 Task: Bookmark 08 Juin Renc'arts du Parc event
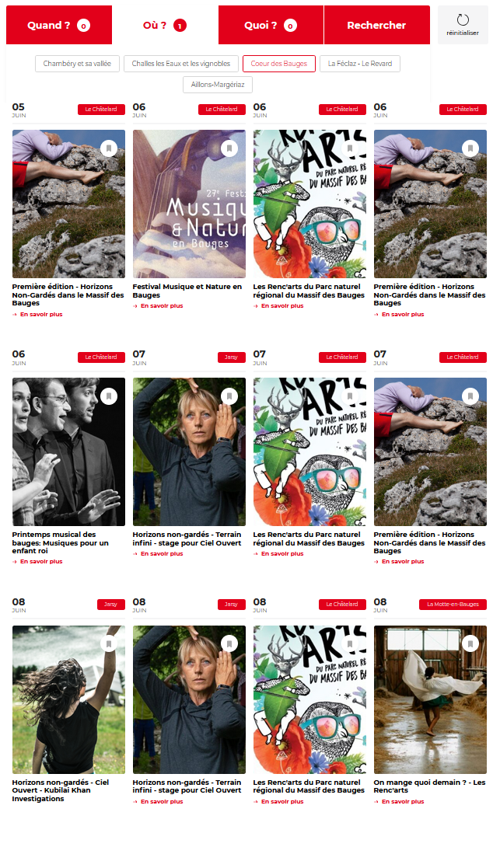tap(349, 643)
